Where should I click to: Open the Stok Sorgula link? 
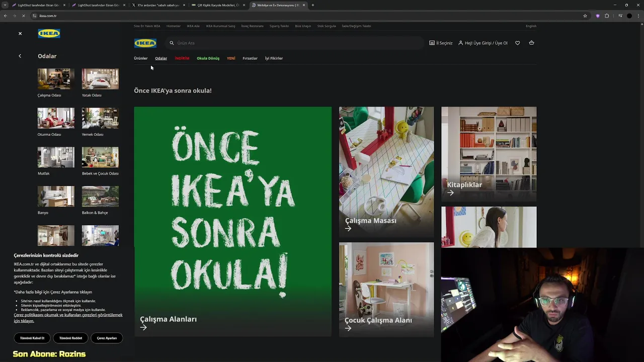327,26
